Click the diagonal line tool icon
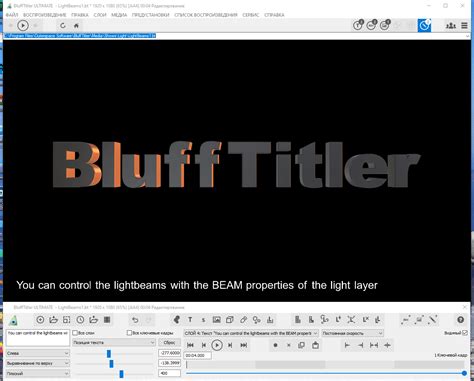The image size is (474, 381). [433, 320]
